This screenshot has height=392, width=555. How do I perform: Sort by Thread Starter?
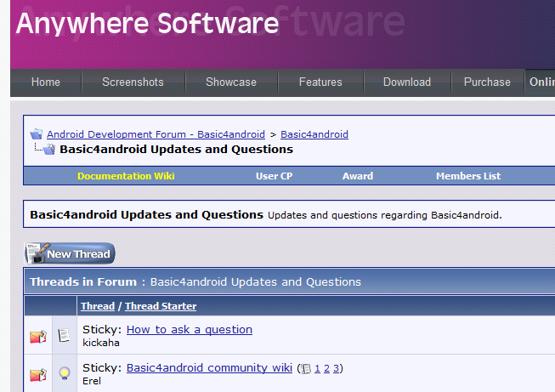pos(161,306)
